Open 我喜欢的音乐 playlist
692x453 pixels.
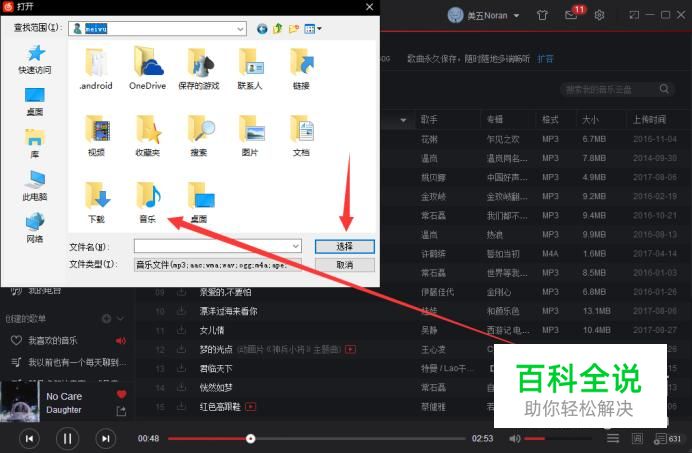pos(53,340)
